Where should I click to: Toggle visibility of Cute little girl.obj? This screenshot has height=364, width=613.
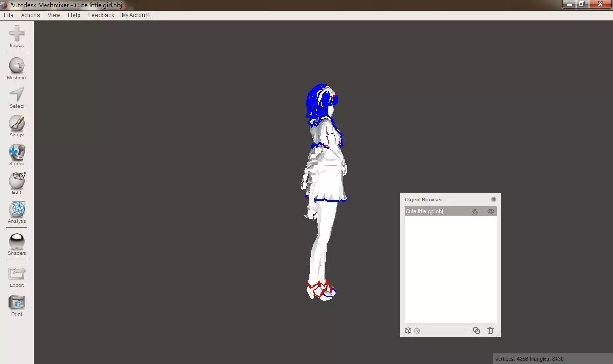pos(490,211)
